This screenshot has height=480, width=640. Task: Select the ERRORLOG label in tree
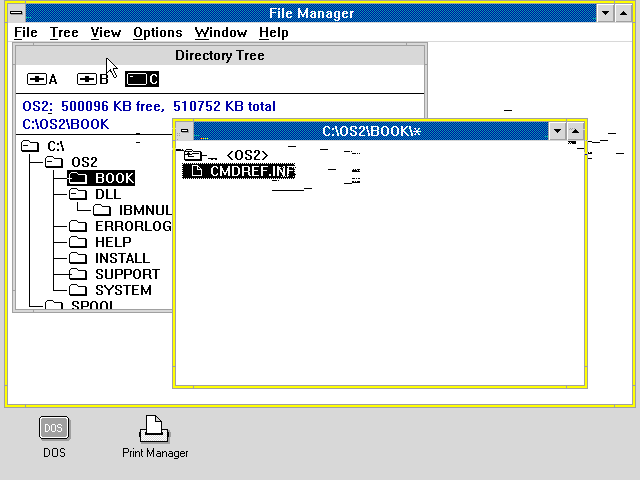point(133,226)
